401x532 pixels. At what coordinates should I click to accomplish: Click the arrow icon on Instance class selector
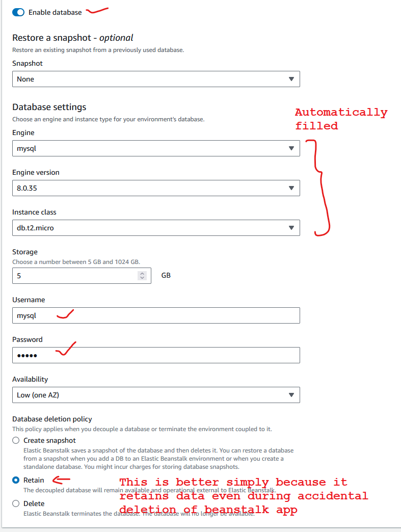[291, 228]
